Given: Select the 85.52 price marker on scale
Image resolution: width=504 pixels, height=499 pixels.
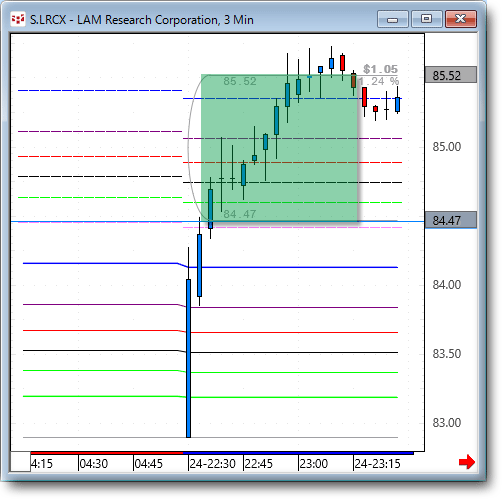Looking at the screenshot, I should click(451, 75).
